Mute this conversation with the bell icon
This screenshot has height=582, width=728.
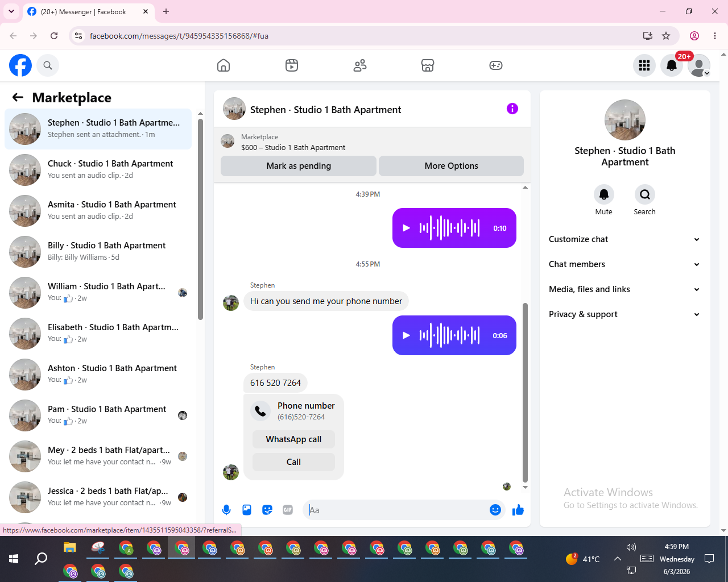pos(604,194)
